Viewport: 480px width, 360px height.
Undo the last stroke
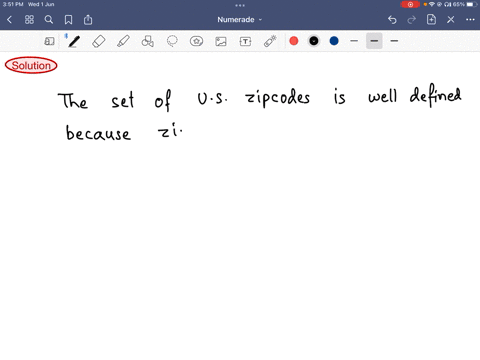point(392,20)
